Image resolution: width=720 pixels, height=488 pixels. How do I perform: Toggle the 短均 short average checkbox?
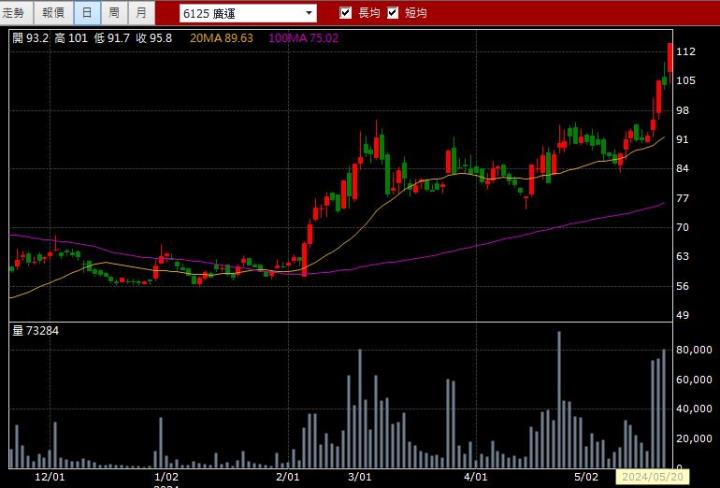coord(393,13)
